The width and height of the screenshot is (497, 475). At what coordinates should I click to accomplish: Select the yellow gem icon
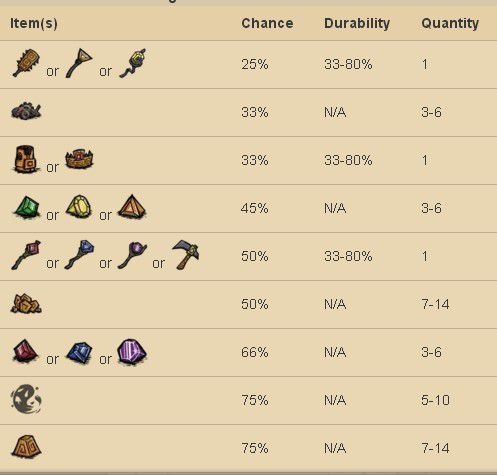pos(79,207)
